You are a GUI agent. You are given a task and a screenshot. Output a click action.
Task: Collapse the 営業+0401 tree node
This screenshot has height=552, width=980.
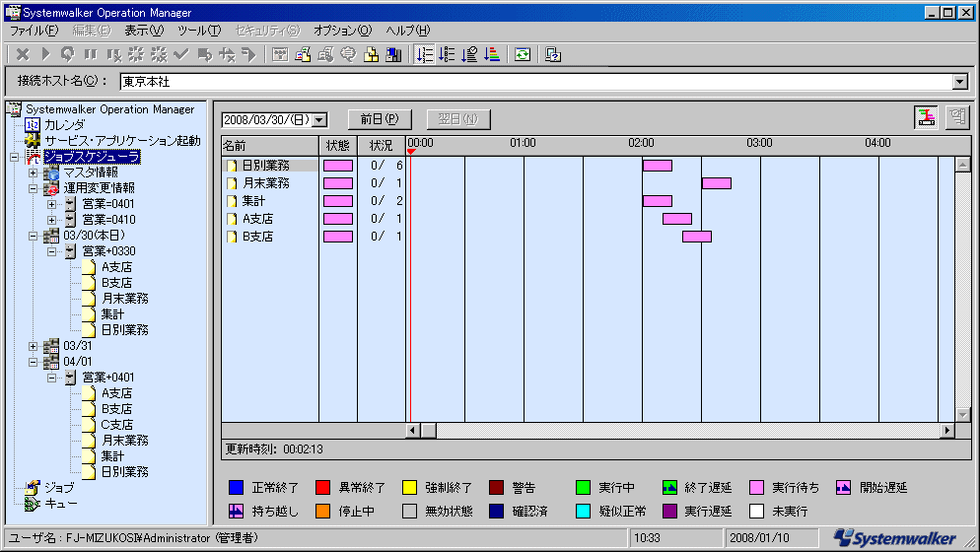coord(52,378)
